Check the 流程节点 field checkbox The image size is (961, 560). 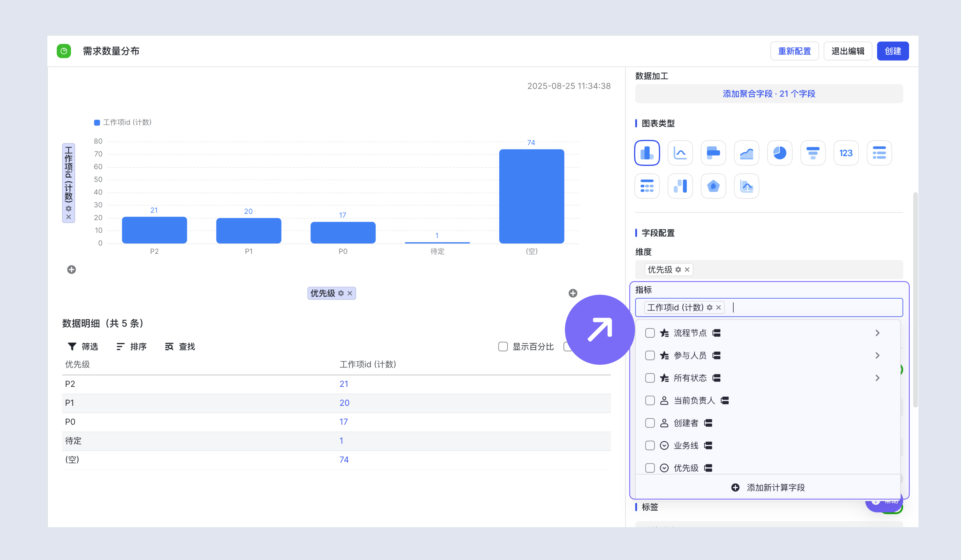click(x=650, y=333)
